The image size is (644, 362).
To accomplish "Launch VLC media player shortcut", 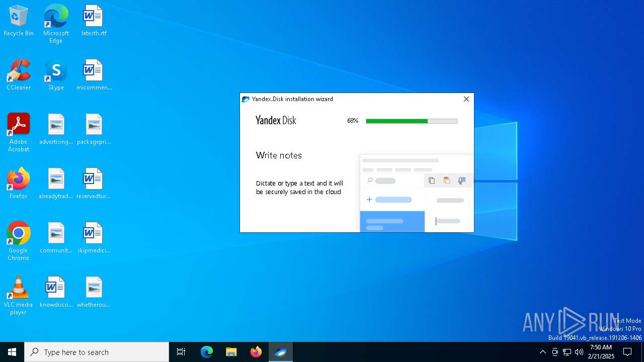I will click(19, 296).
